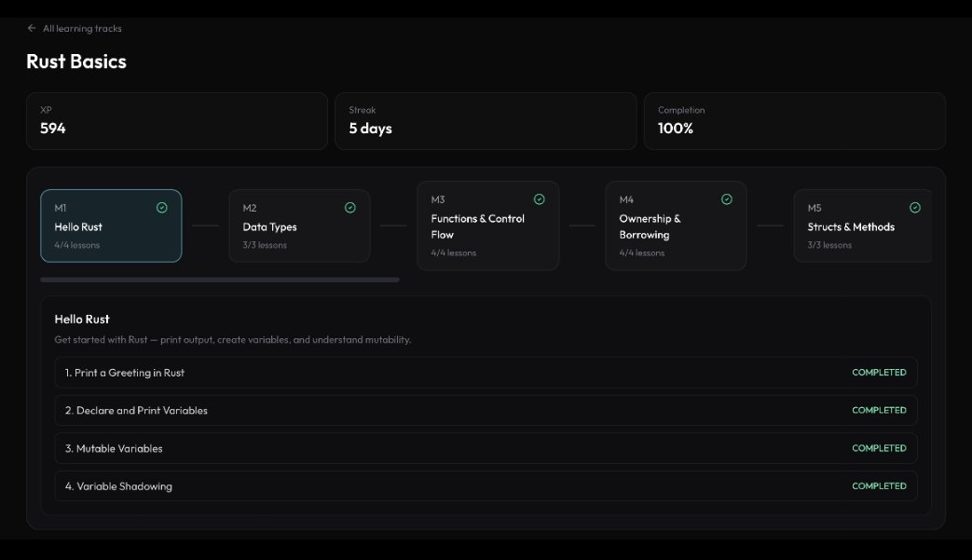The height and width of the screenshot is (560, 972).
Task: Click the XP 594 stat card
Action: click(177, 121)
